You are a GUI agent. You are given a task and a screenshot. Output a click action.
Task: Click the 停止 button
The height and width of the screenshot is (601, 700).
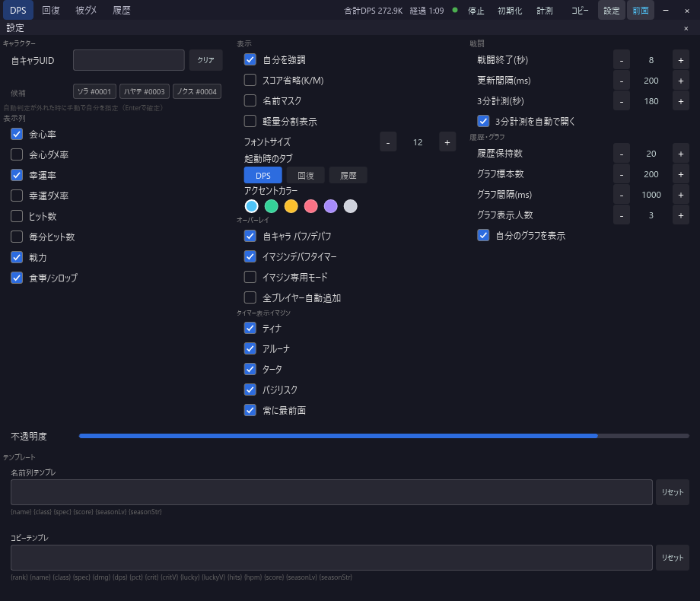pyautogui.click(x=476, y=11)
